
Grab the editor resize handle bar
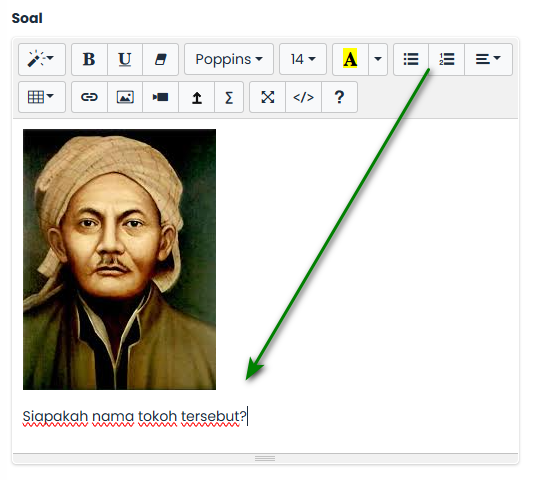tap(265, 459)
